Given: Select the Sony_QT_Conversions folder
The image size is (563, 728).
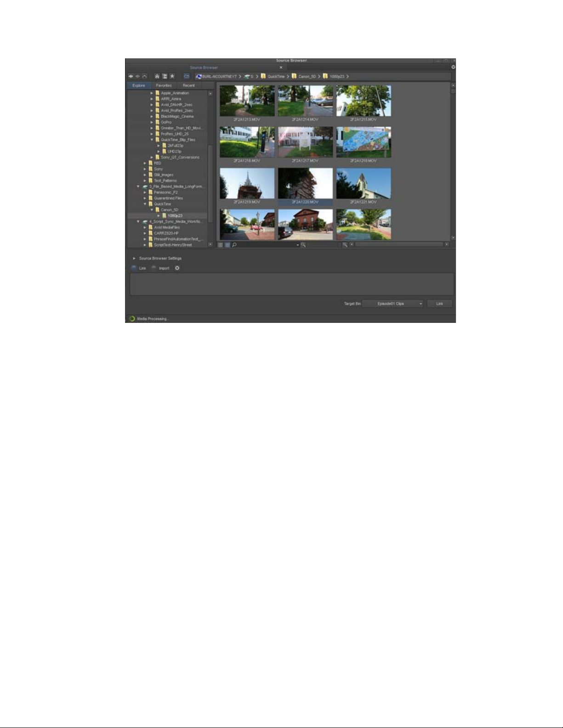Looking at the screenshot, I should click(180, 158).
